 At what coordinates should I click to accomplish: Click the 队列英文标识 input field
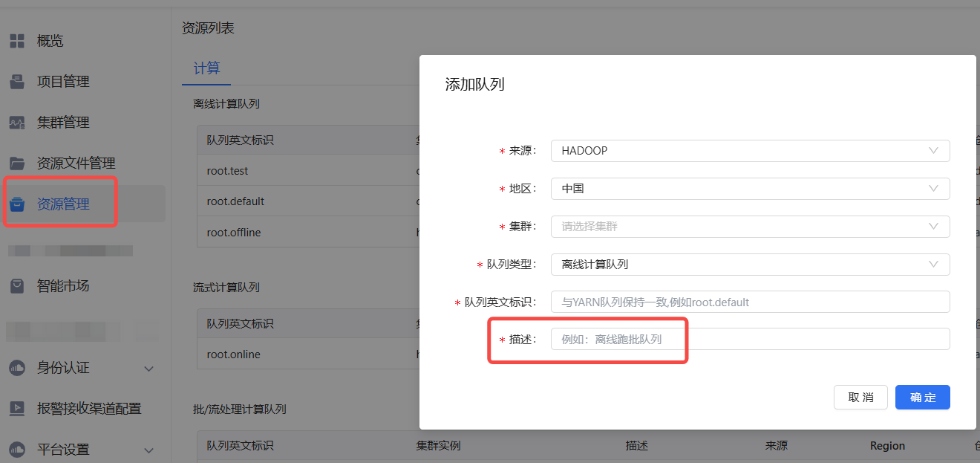point(750,302)
